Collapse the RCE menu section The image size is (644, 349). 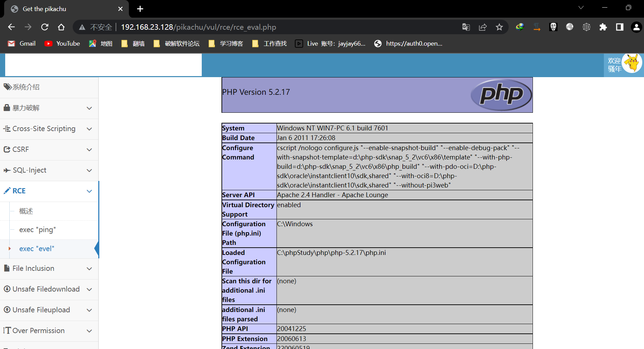pyautogui.click(x=49, y=191)
